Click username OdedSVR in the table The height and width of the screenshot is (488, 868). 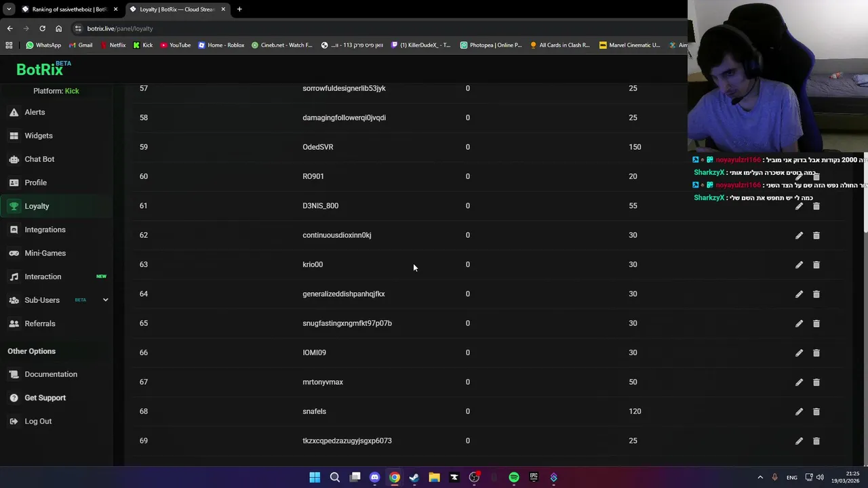pos(317,147)
